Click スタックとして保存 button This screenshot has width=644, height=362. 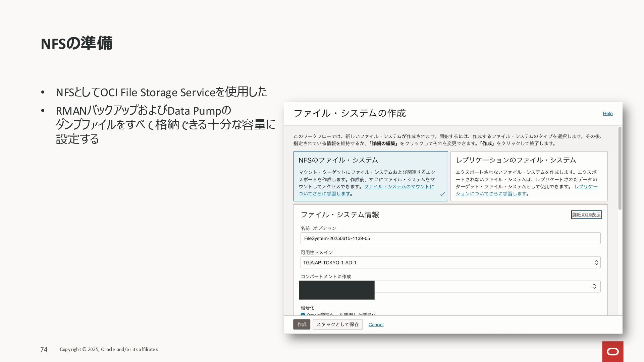[x=337, y=324]
